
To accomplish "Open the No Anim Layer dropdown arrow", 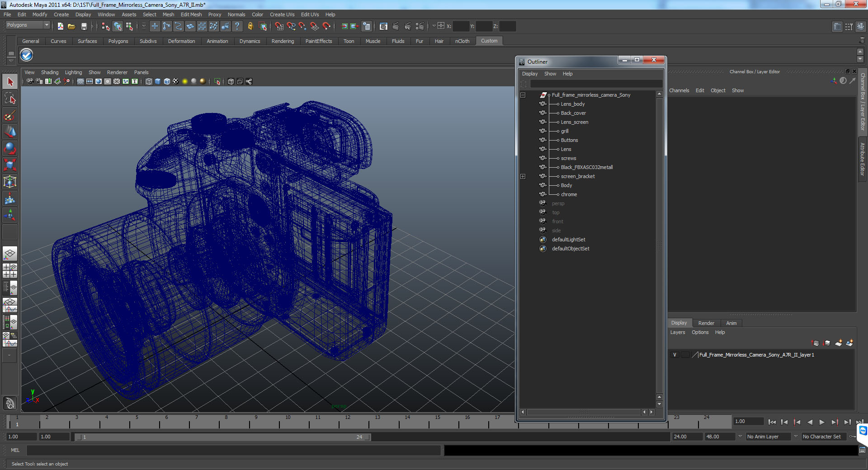I will click(x=740, y=437).
